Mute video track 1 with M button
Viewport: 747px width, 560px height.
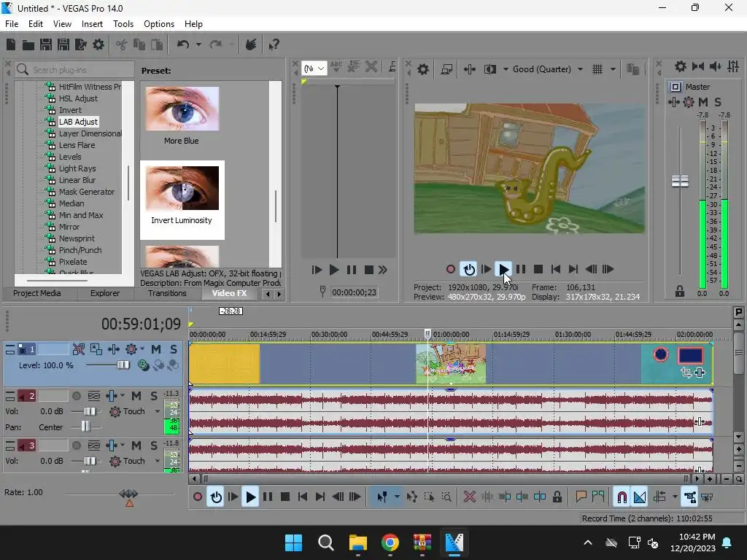(156, 349)
